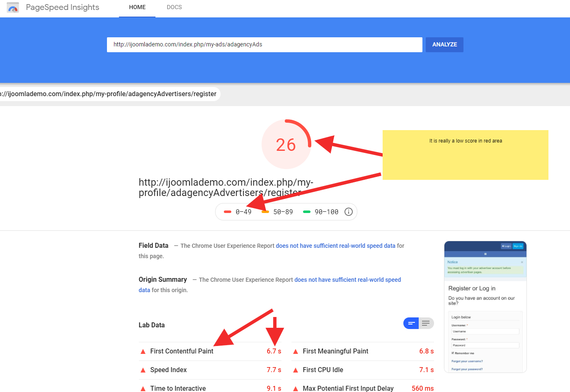This screenshot has width=570, height=392.
Task: Click the Origin Summary heading
Action: tap(163, 280)
